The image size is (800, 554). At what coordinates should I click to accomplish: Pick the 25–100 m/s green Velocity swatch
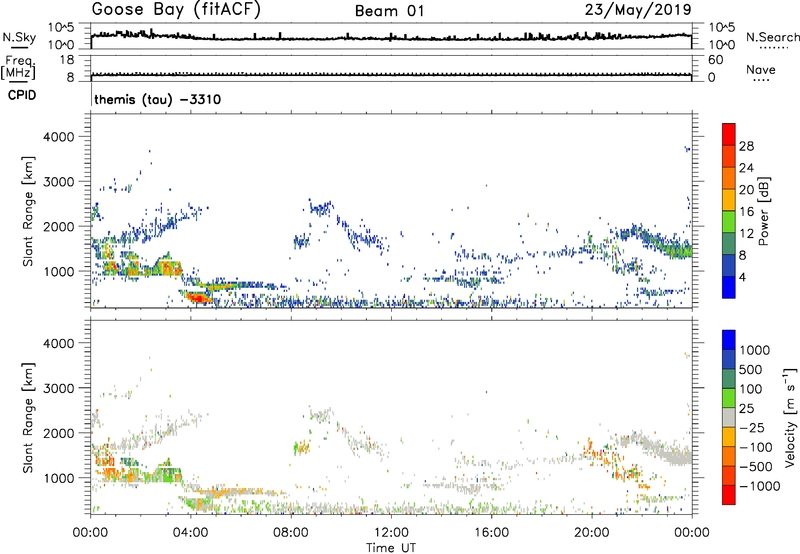point(729,398)
